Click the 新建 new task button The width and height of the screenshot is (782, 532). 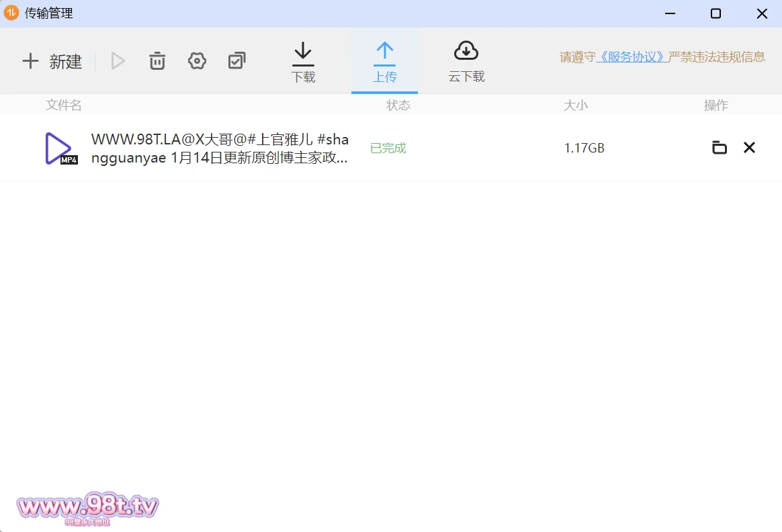click(x=52, y=62)
